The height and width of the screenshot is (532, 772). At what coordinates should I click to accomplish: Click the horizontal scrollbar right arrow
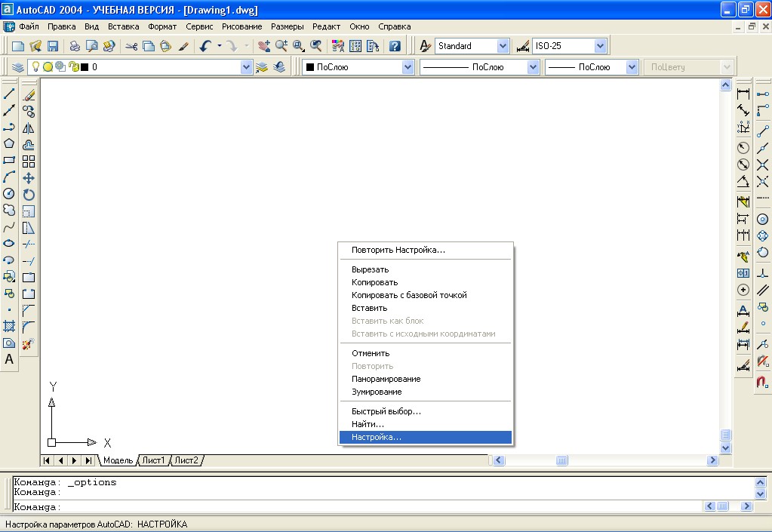point(712,460)
